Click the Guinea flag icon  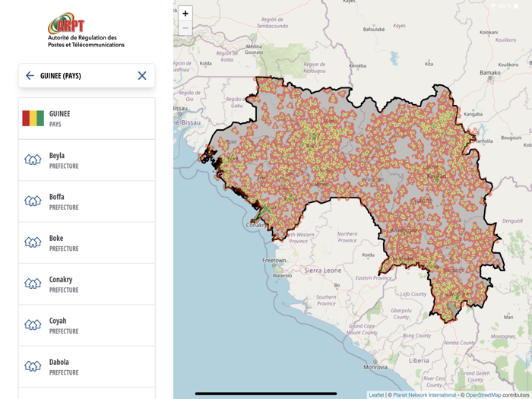33,119
